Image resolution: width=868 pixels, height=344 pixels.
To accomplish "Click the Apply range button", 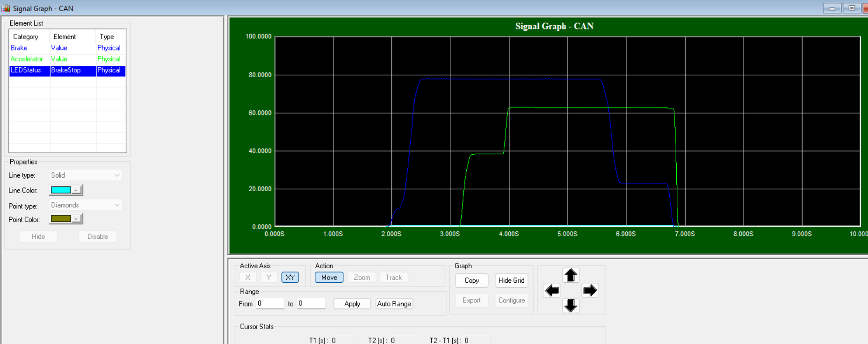I will click(x=352, y=304).
